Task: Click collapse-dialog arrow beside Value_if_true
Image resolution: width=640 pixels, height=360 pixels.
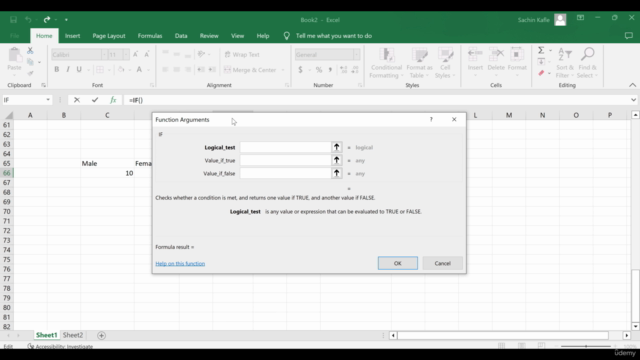Action: pyautogui.click(x=336, y=160)
